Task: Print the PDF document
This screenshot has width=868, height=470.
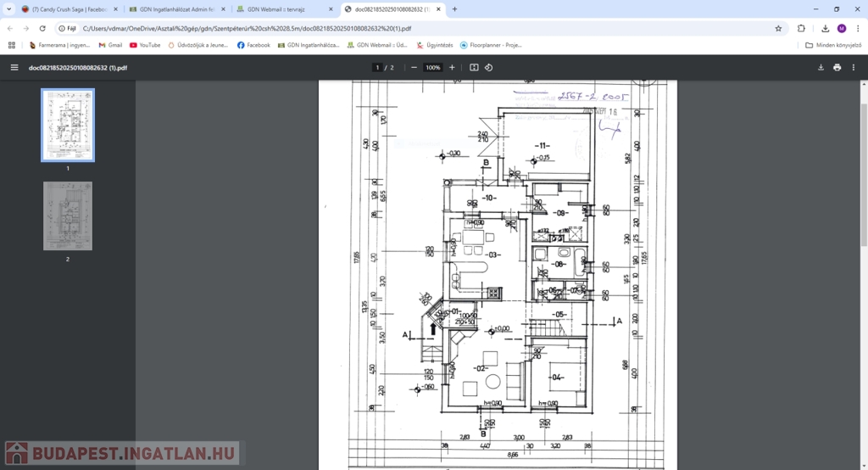Action: (837, 67)
